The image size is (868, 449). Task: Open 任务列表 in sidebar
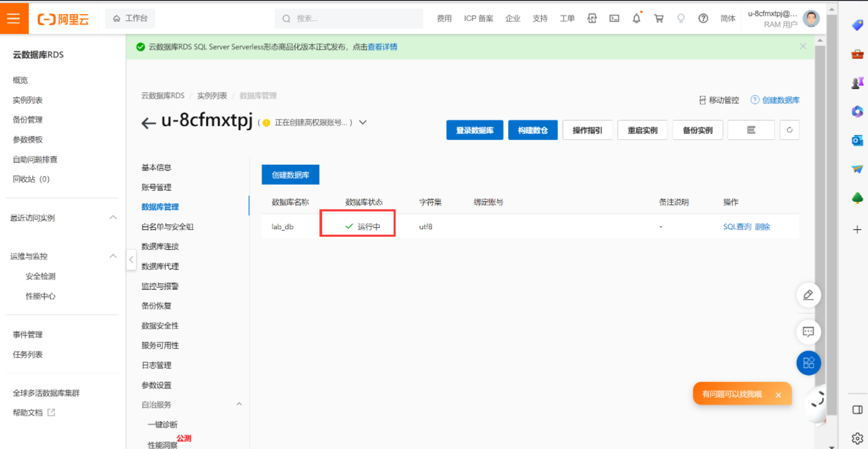27,354
